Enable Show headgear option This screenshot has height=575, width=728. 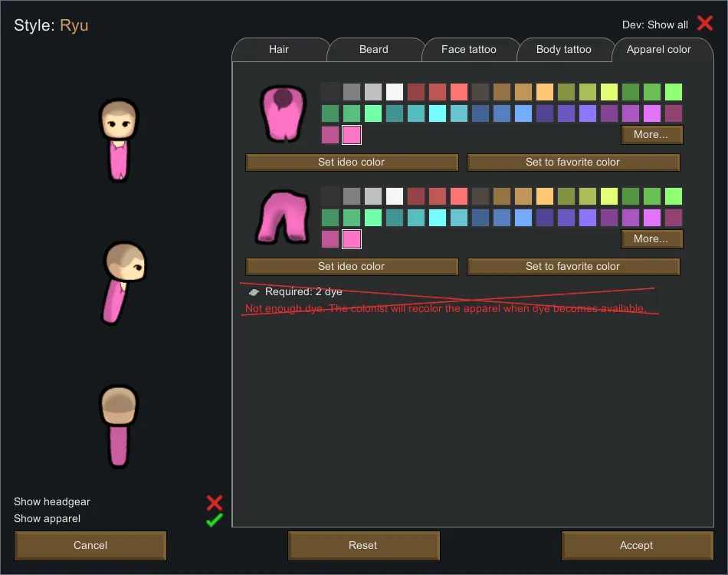[x=215, y=502]
